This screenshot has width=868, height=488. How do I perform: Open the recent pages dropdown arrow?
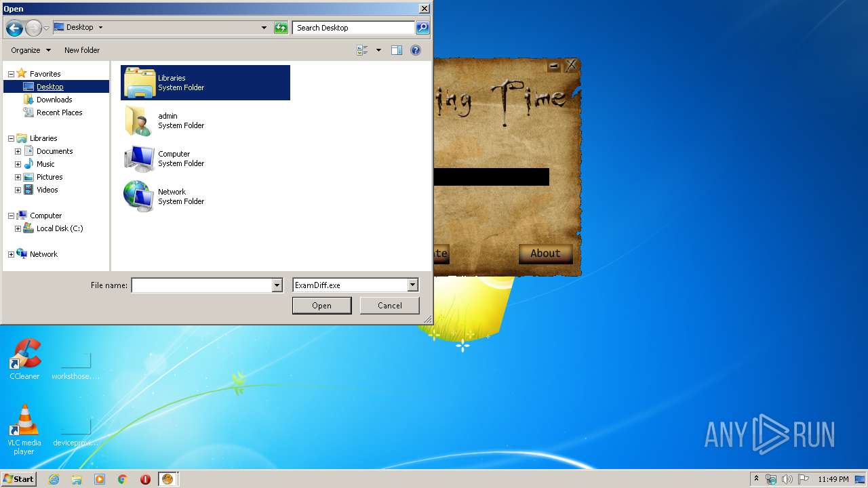(x=46, y=28)
